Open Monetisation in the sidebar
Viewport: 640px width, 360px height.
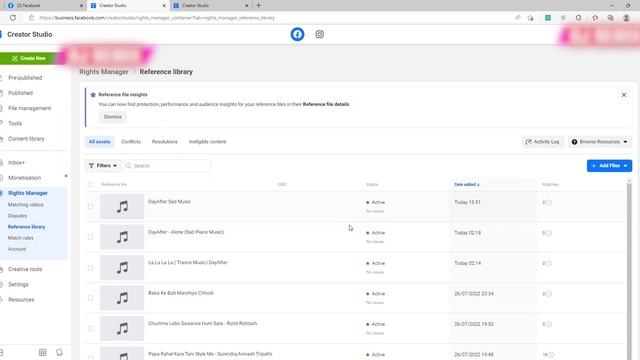point(24,178)
